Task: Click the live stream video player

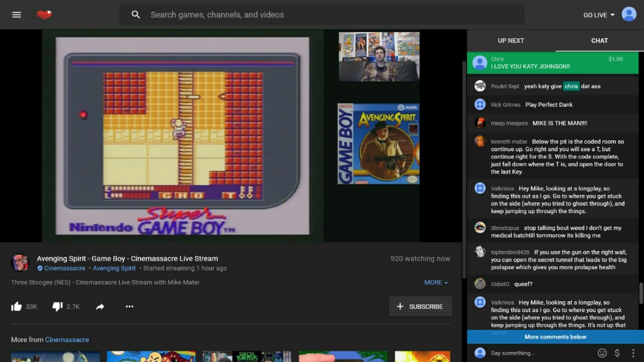Action: [231, 136]
